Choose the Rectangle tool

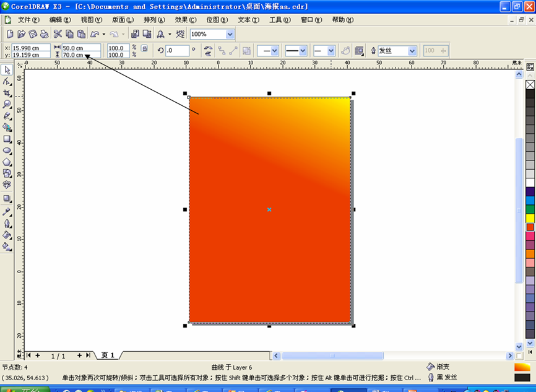tap(7, 139)
